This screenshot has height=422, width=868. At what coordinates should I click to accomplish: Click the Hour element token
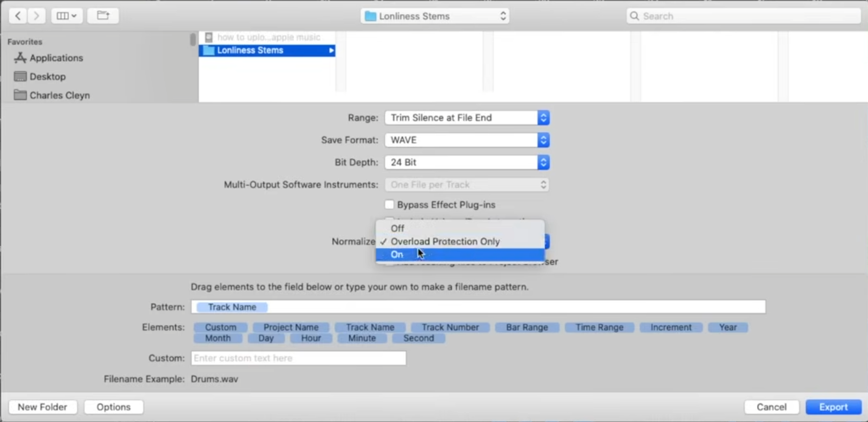(311, 338)
